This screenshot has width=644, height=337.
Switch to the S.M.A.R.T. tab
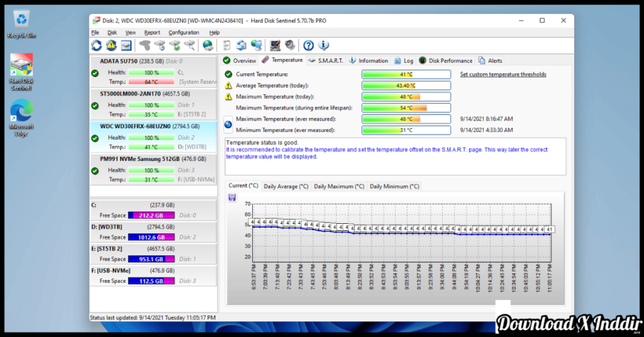pos(325,61)
